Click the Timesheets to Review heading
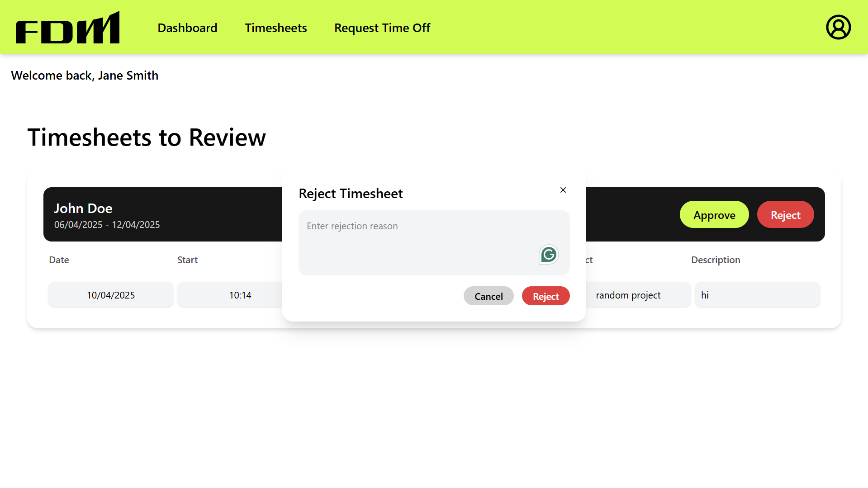 coord(147,137)
